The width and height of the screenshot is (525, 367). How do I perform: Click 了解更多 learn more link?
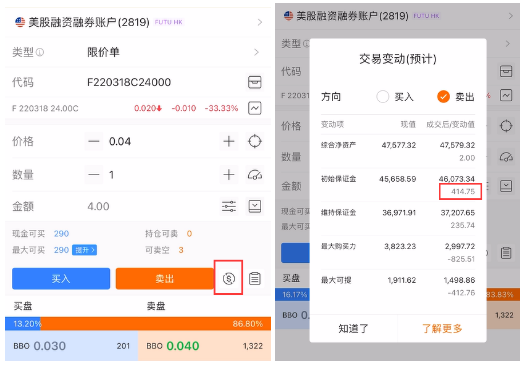tap(442, 328)
